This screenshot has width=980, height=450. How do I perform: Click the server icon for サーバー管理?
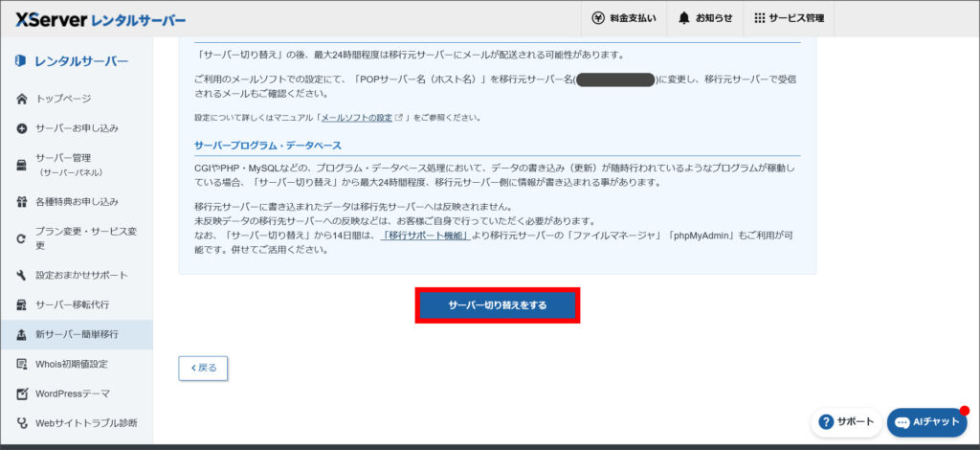point(22,165)
